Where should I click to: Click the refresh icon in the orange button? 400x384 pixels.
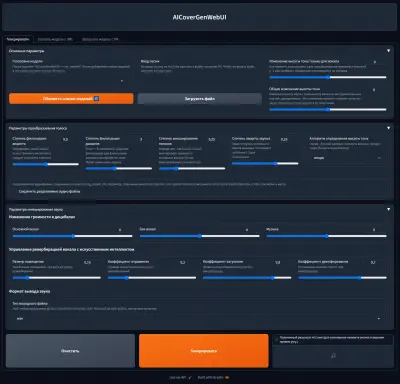pyautogui.click(x=96, y=99)
